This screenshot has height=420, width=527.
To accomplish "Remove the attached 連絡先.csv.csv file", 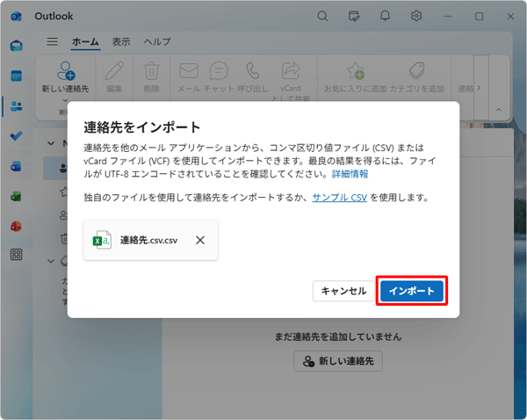I will 200,240.
